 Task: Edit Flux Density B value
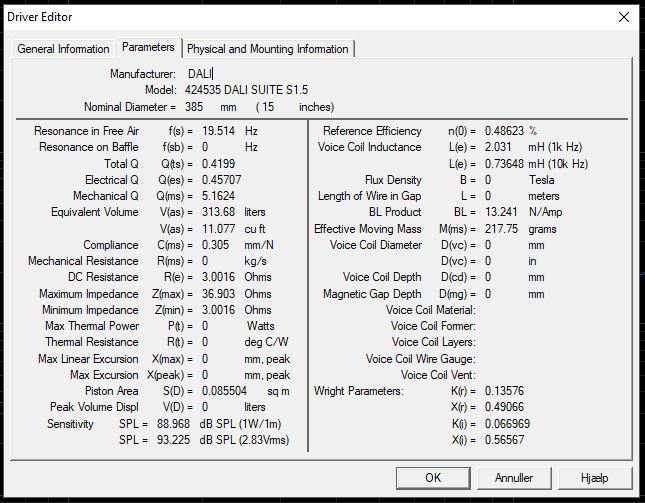pos(488,180)
